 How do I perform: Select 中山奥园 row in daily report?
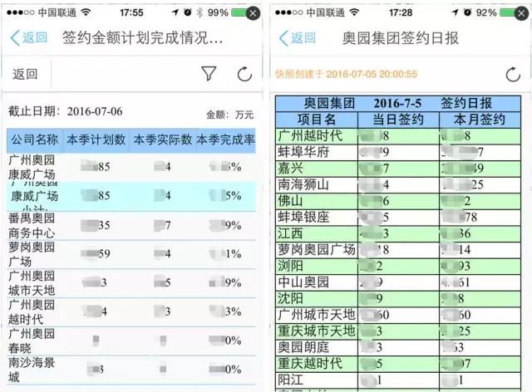[x=398, y=282]
